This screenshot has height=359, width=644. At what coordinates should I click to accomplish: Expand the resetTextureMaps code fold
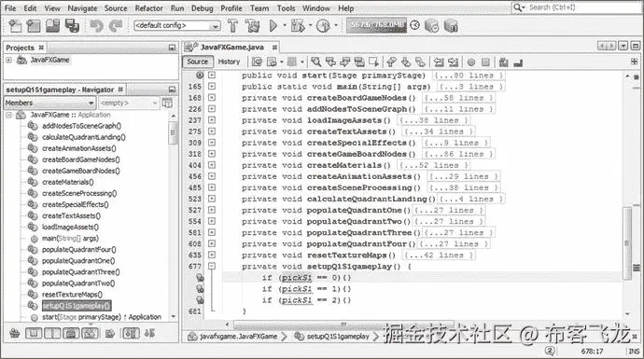212,255
